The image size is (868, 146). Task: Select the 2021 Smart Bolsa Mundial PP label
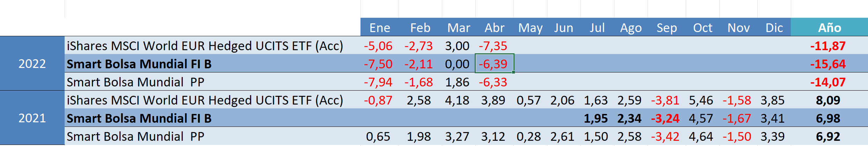[x=136, y=137]
